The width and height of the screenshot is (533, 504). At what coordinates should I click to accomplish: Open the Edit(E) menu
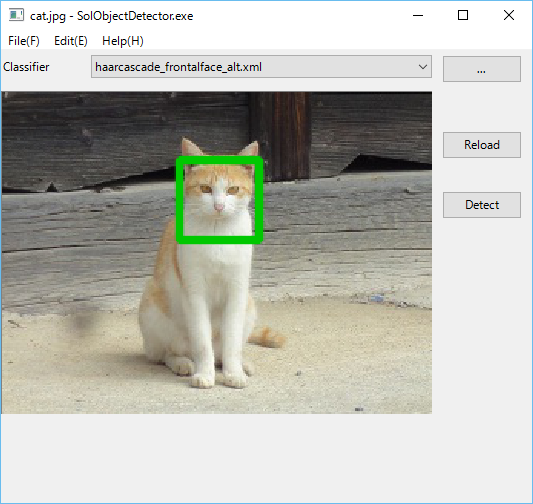coord(71,41)
